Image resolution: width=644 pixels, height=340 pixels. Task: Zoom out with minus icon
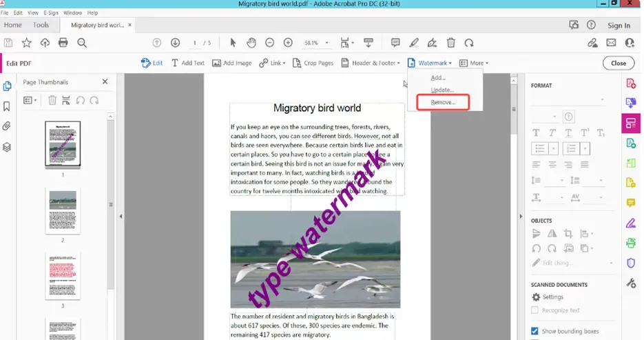(269, 43)
